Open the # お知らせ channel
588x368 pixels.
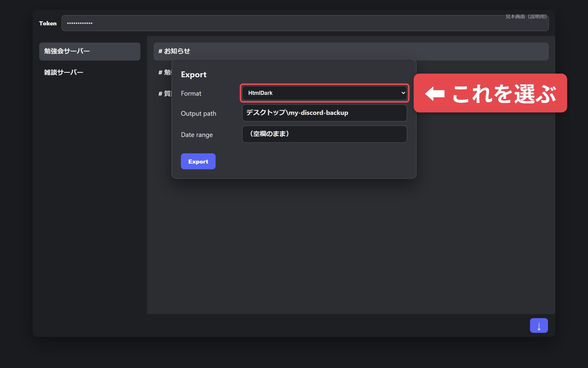point(351,51)
